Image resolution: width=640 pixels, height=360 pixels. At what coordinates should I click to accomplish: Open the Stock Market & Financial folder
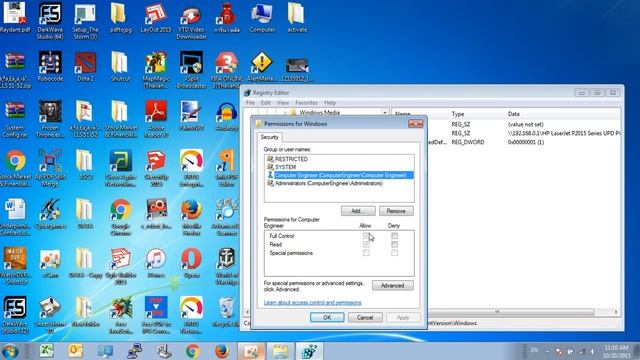[121, 118]
